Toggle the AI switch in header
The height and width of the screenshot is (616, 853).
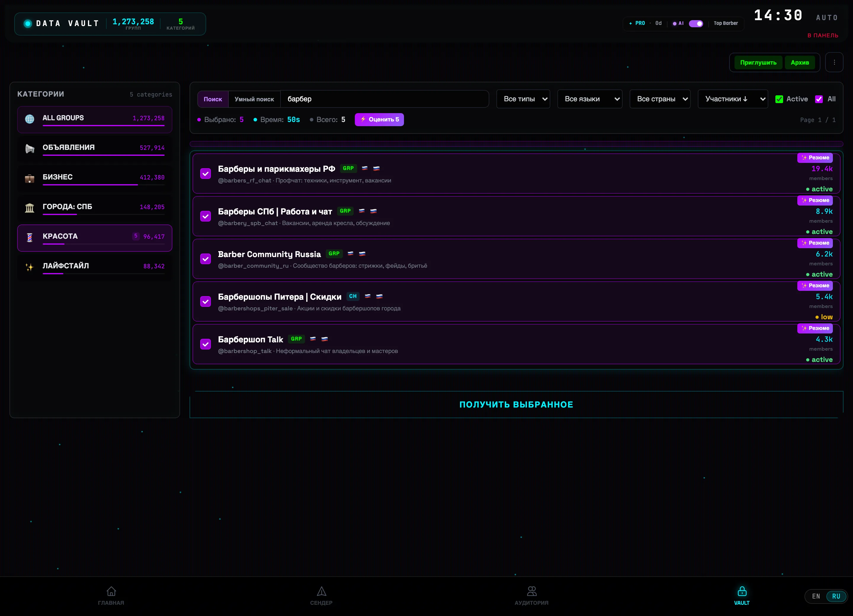696,24
